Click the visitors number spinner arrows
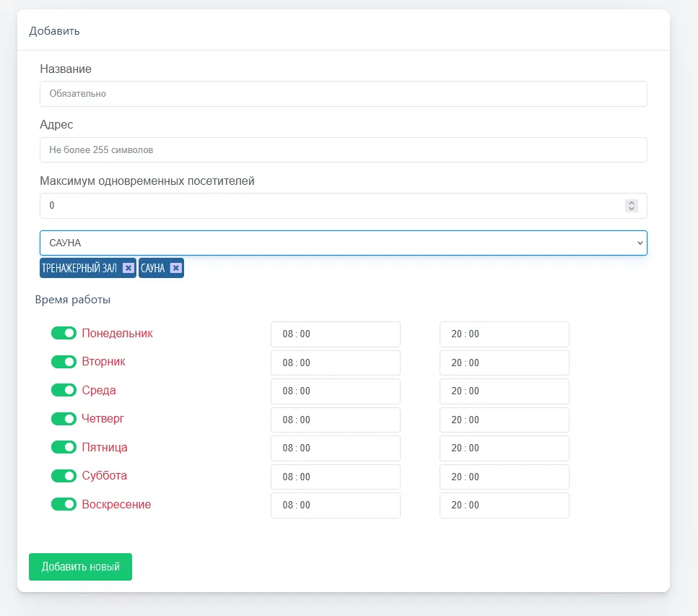The width and height of the screenshot is (698, 616). [632, 206]
